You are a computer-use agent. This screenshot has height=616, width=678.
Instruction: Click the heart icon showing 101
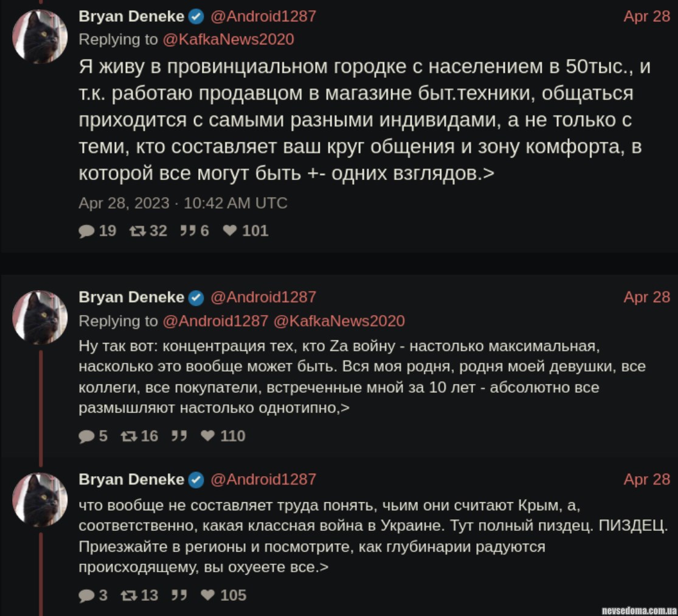(230, 230)
